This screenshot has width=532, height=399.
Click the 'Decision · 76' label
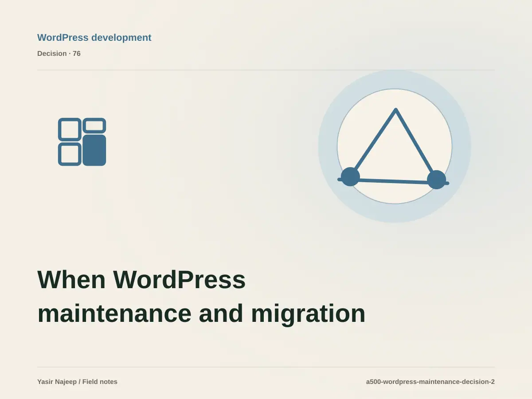[59, 54]
